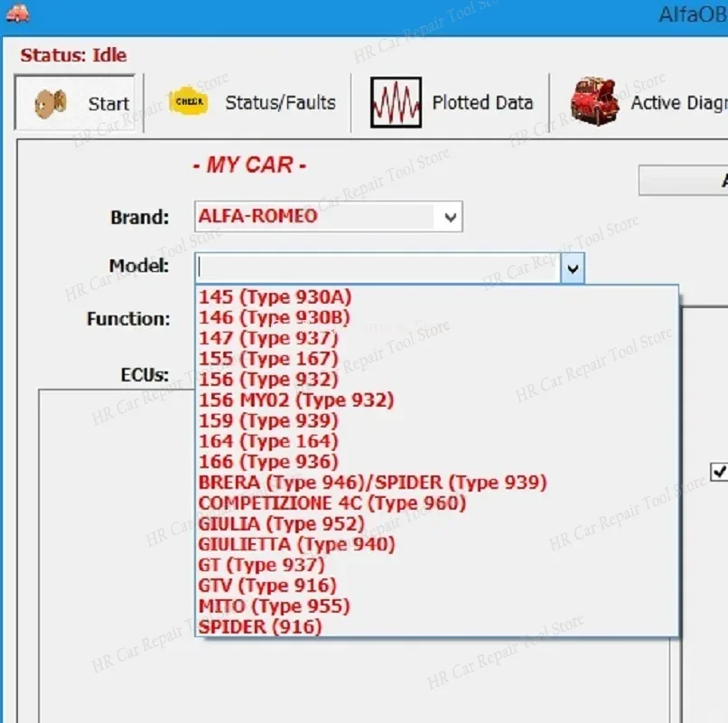
Task: Click the yellow check-engine icon beside Status/Faults
Action: click(x=186, y=101)
